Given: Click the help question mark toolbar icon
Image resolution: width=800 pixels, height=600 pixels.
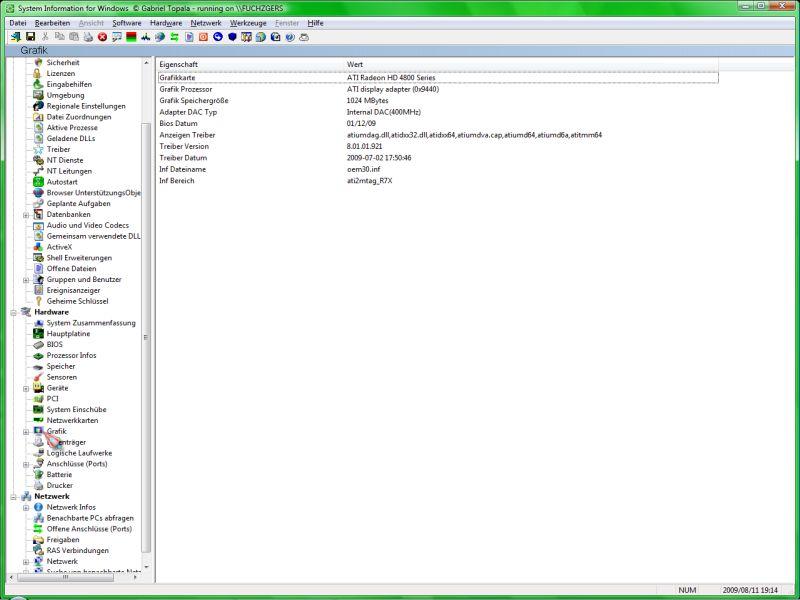Looking at the screenshot, I should (290, 37).
